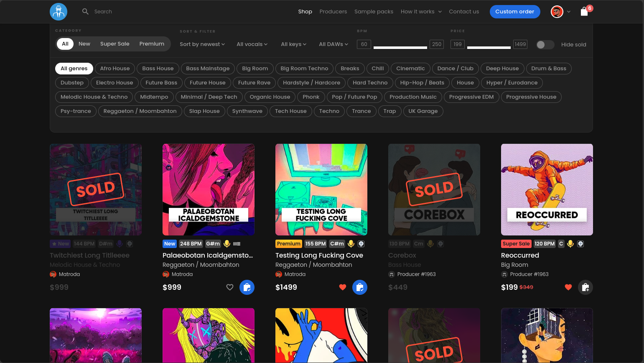Click the search magnifier icon
This screenshot has height=363, width=644.
(85, 12)
